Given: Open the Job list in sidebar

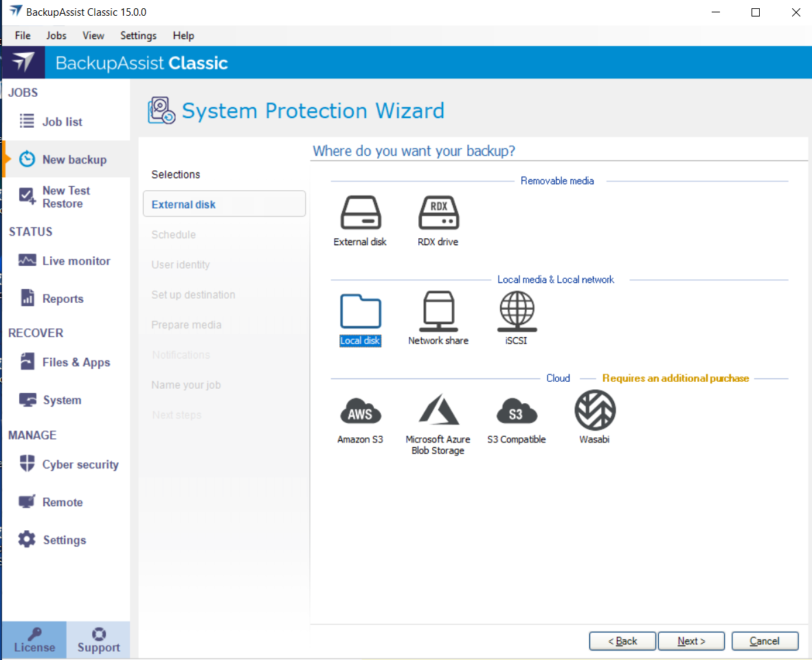Looking at the screenshot, I should (62, 122).
